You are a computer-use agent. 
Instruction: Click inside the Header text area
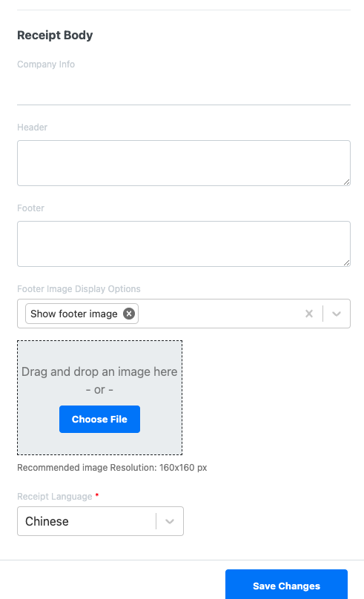[x=184, y=163]
